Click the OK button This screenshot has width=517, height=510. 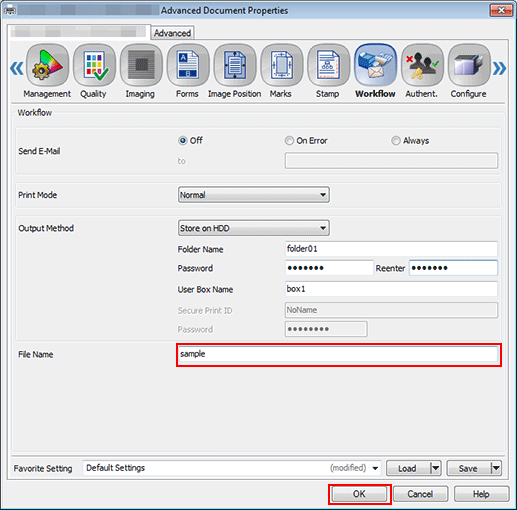tap(359, 494)
